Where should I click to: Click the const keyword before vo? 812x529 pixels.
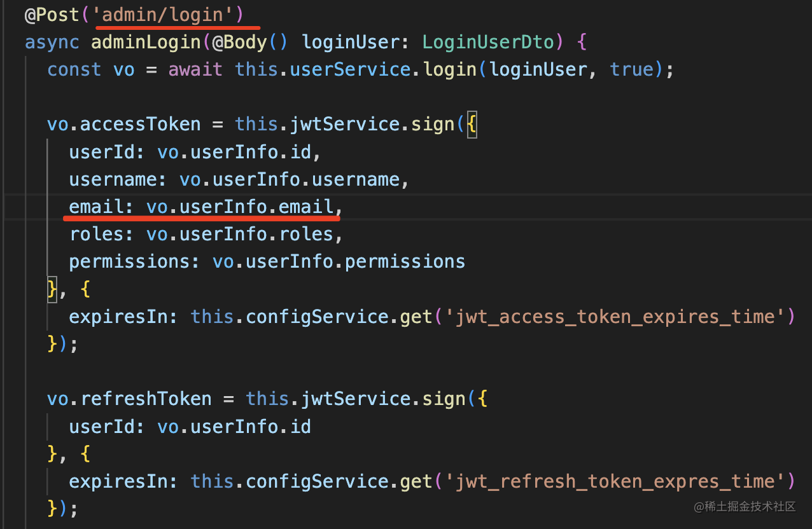click(x=74, y=69)
